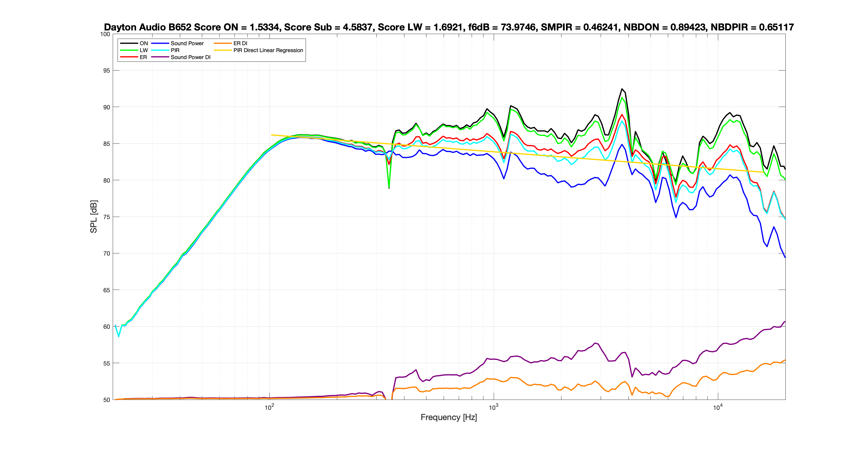868x449 pixels.
Task: Click the x-axis tick label 10^3
Action: click(493, 408)
